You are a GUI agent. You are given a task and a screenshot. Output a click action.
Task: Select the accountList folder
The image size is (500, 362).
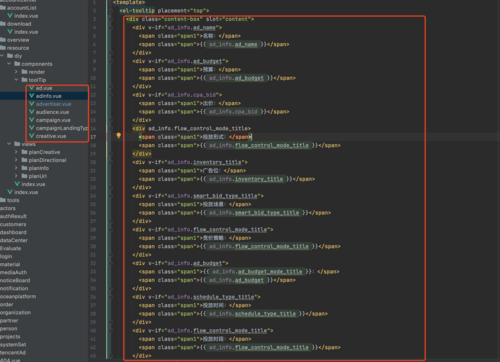pos(22,8)
